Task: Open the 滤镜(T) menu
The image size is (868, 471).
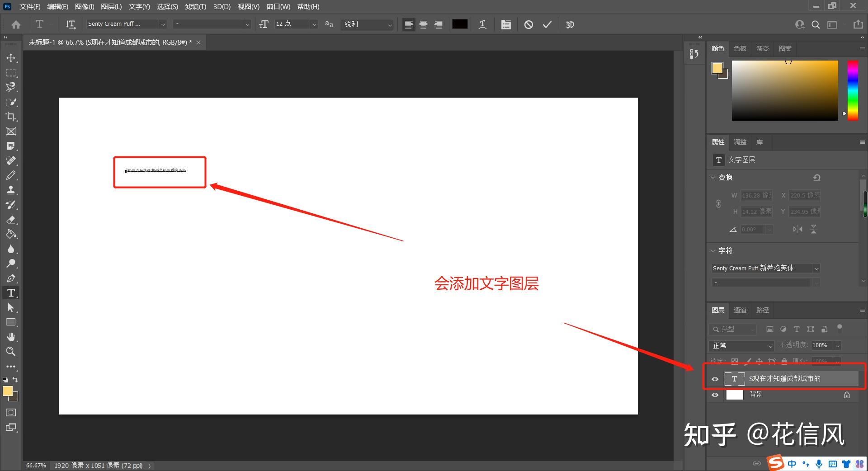Action: click(196, 6)
